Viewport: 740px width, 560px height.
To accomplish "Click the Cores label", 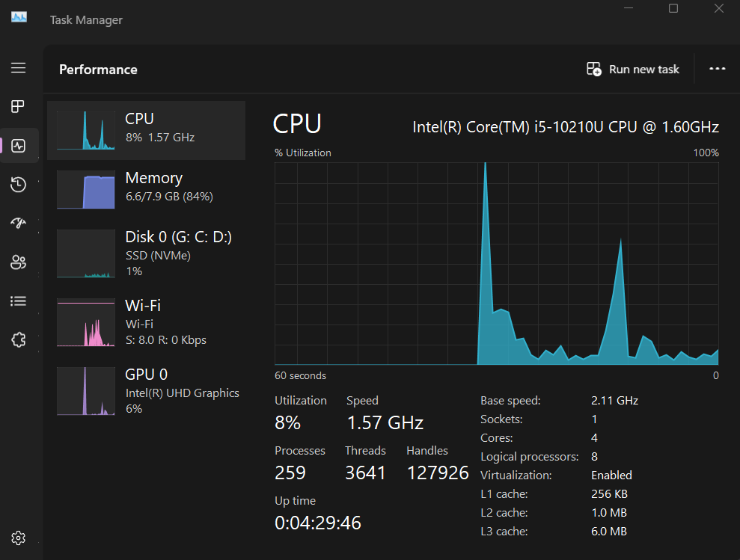I will [x=497, y=438].
